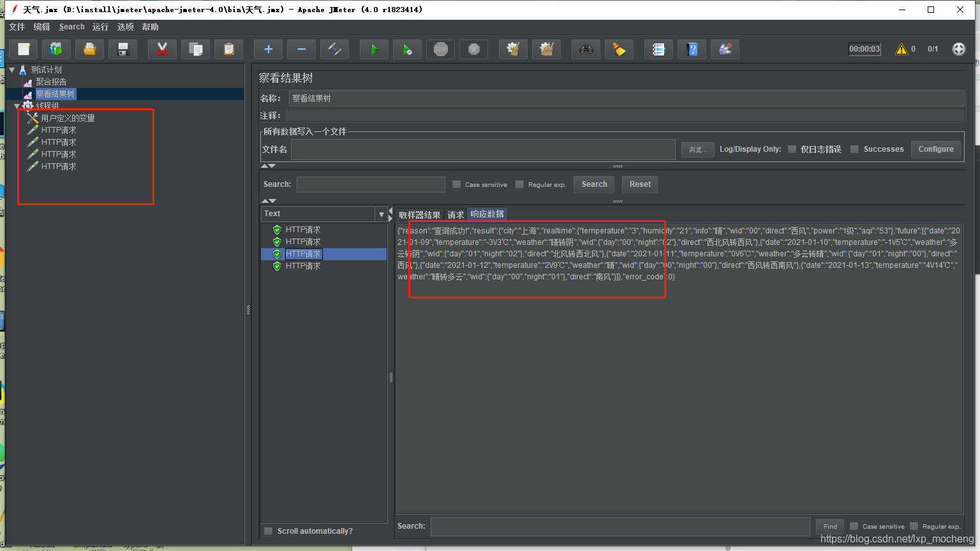The height and width of the screenshot is (551, 980).
Task: Click the 浏览... browse button
Action: 697,149
